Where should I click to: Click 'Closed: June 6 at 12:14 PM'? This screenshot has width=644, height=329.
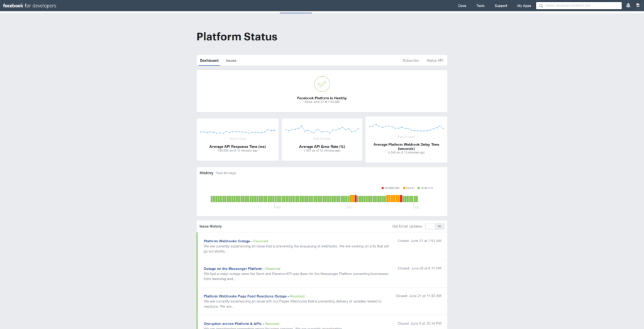click(x=419, y=323)
